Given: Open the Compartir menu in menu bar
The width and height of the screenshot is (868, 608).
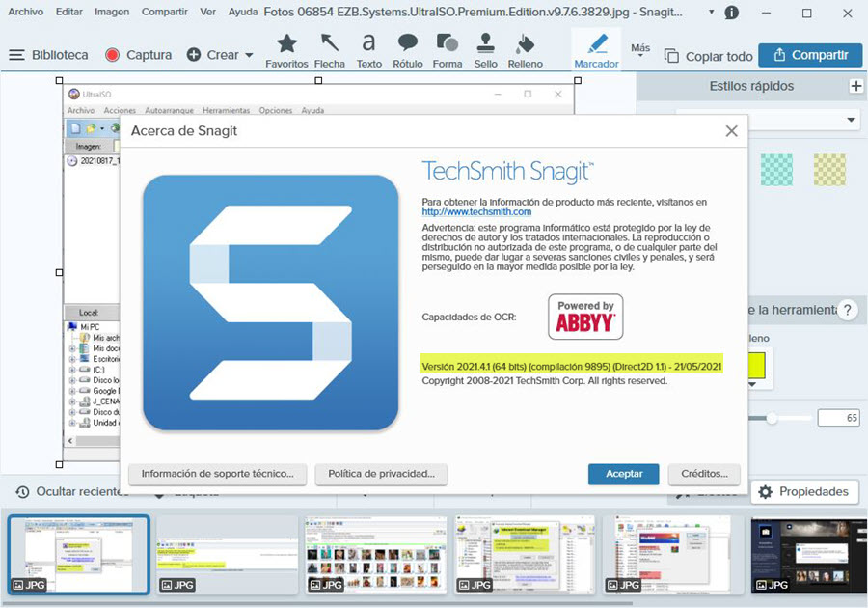Looking at the screenshot, I should click(x=164, y=12).
